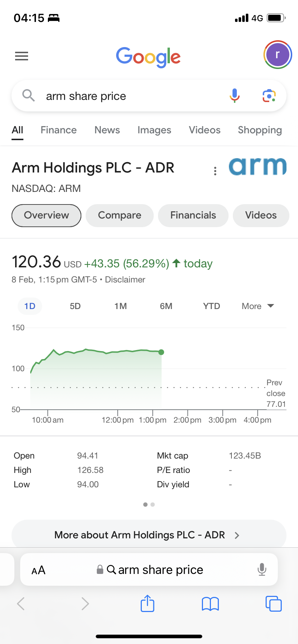Image resolution: width=298 pixels, height=644 pixels.
Task: Open the three-dot options for Arm Holdings
Action: [x=215, y=171]
